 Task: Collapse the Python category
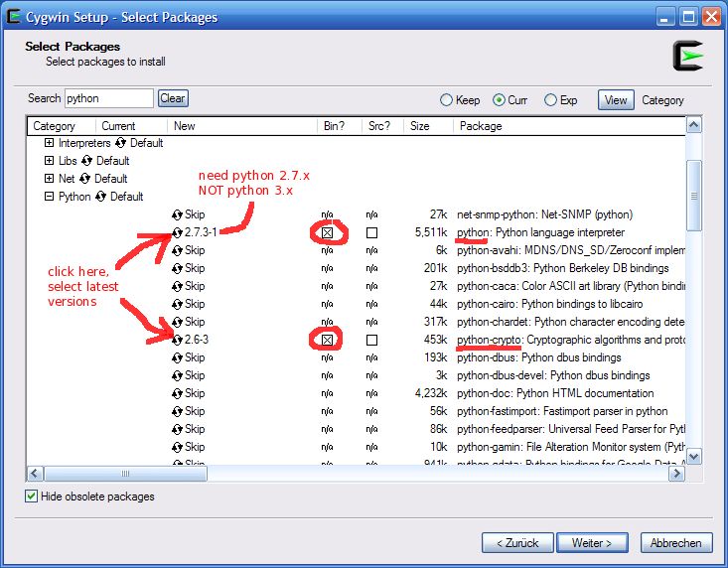tap(49, 197)
